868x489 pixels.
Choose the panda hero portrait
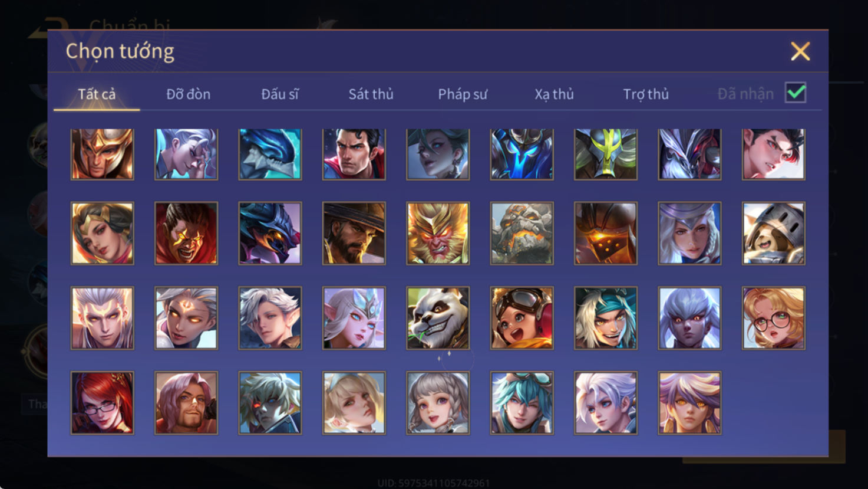click(438, 318)
